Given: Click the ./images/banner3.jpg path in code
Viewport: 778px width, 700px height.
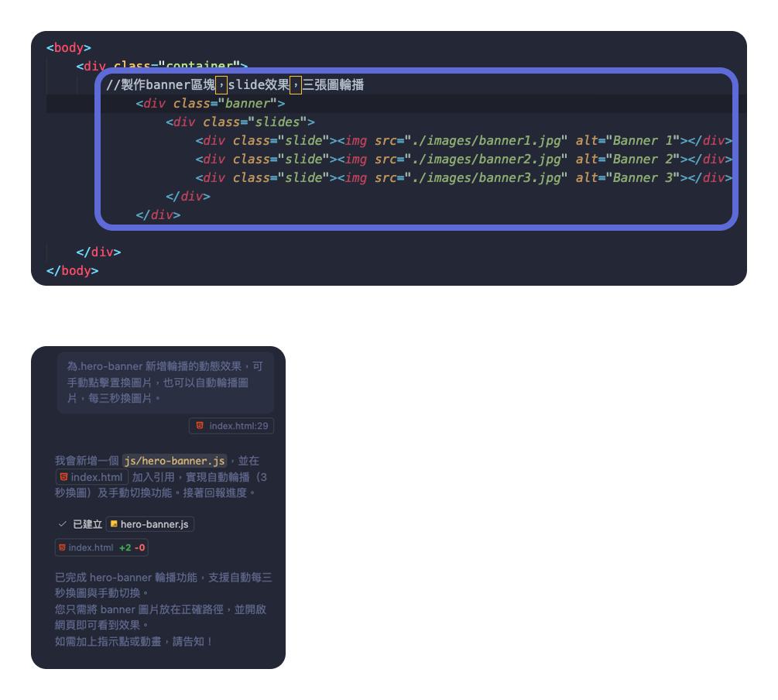Looking at the screenshot, I should tap(486, 177).
